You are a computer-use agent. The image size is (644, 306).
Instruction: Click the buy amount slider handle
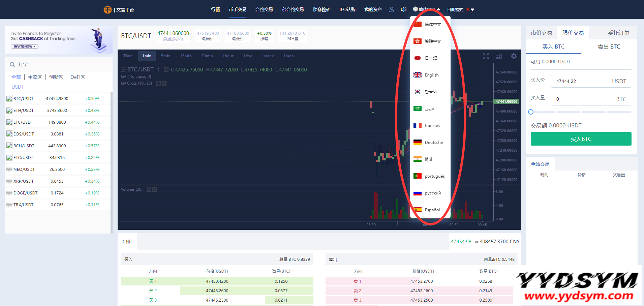click(x=531, y=112)
